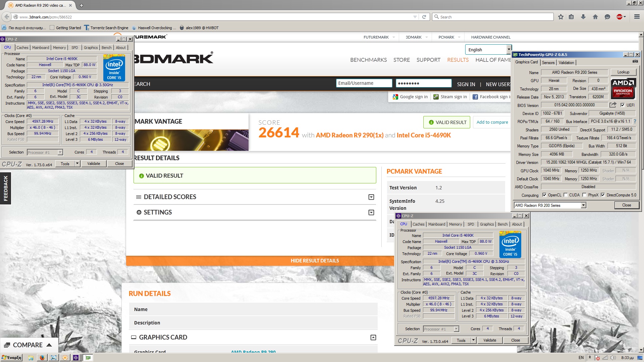Viewport: 644px width, 362px height.
Task: Switch to Memory tab in top-left CPU-Z
Action: tap(59, 48)
